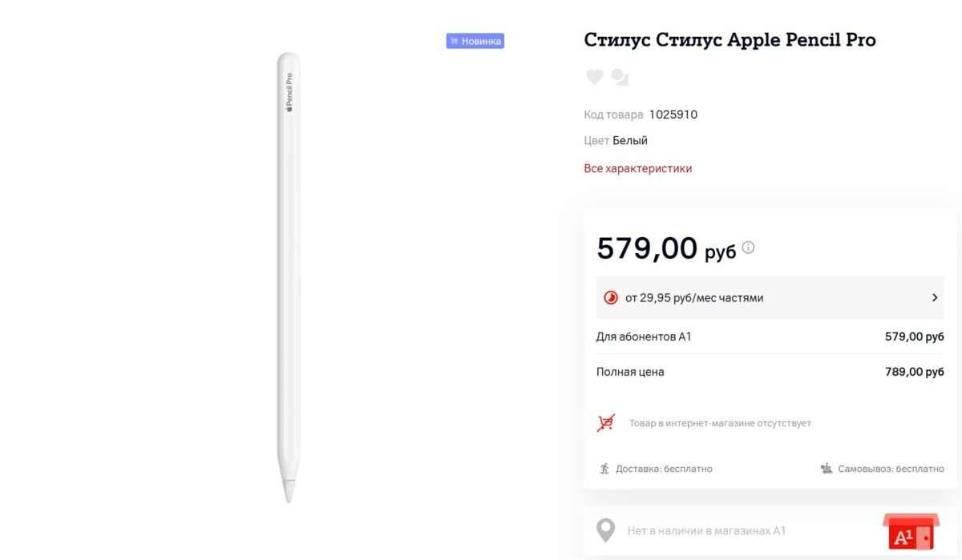Click the product code 1025910
The width and height of the screenshot is (962, 560).
click(673, 115)
